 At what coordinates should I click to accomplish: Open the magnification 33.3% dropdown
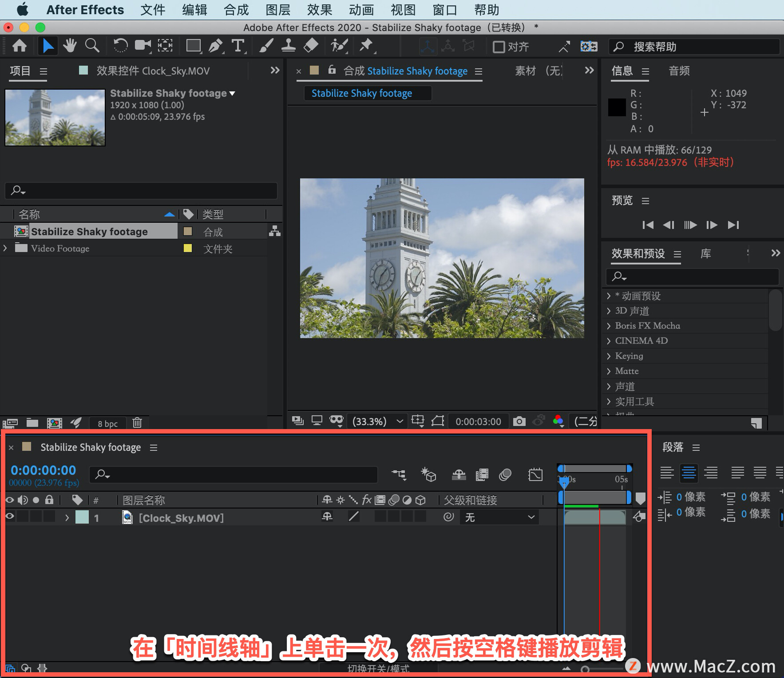click(378, 421)
